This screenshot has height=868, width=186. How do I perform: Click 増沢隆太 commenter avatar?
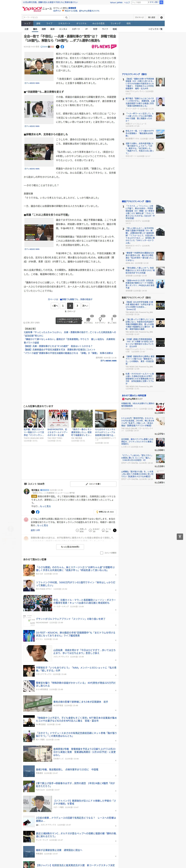[26, 492]
